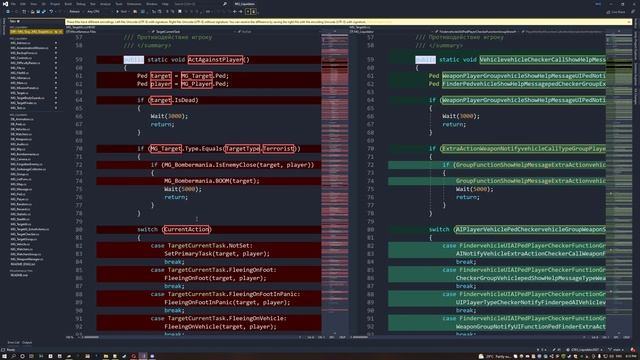Click the main branch indicator in status bar
This screenshot has width=640, height=360.
616,350
